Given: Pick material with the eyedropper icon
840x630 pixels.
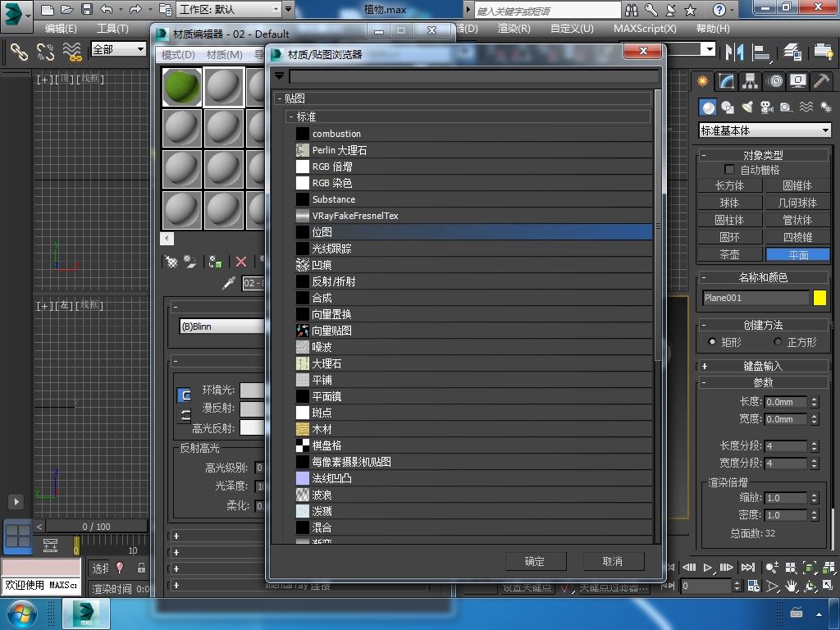Looking at the screenshot, I should pyautogui.click(x=229, y=283).
